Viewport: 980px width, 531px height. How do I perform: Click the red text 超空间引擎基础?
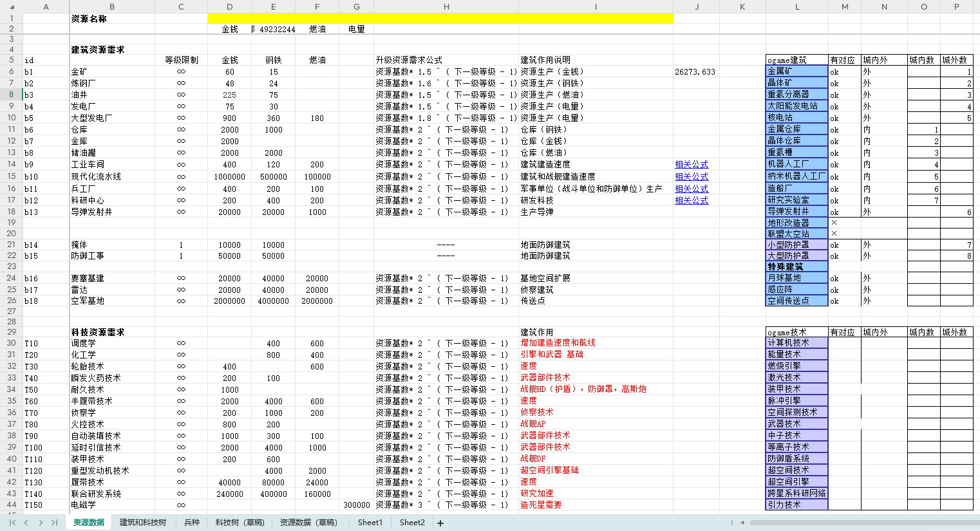[550, 470]
